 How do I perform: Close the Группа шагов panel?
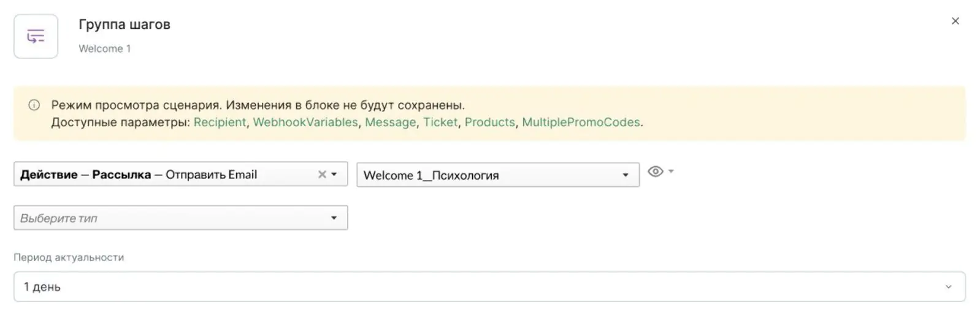955,21
